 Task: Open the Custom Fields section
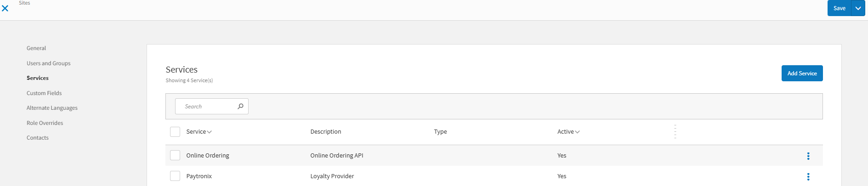44,93
